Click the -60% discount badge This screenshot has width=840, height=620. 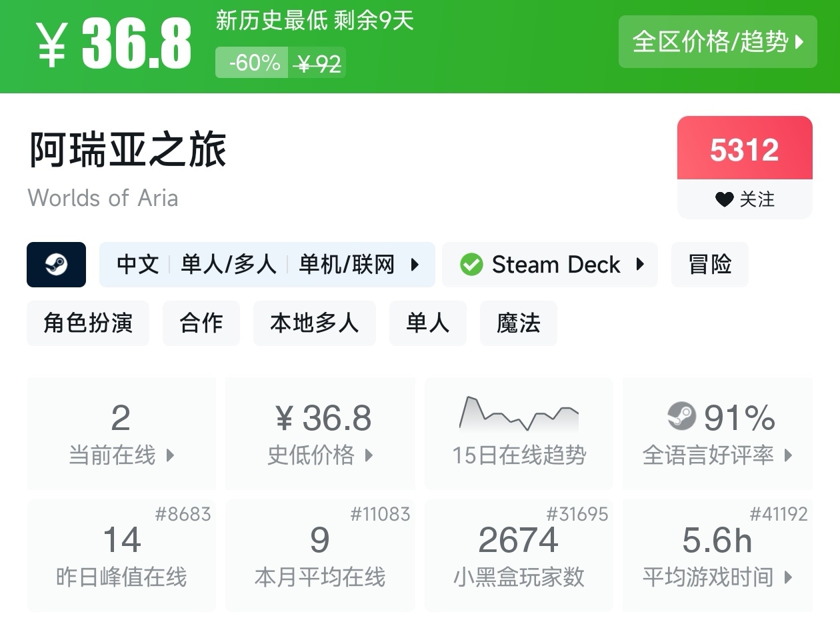tap(253, 63)
